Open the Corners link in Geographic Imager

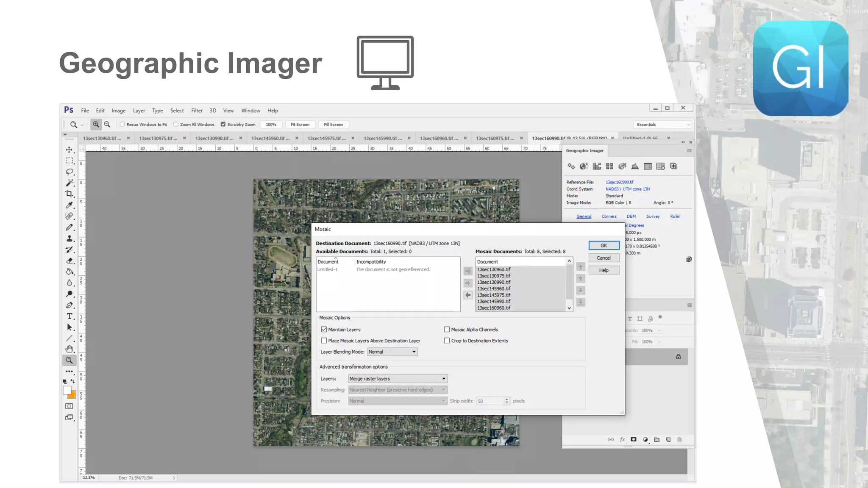609,216
